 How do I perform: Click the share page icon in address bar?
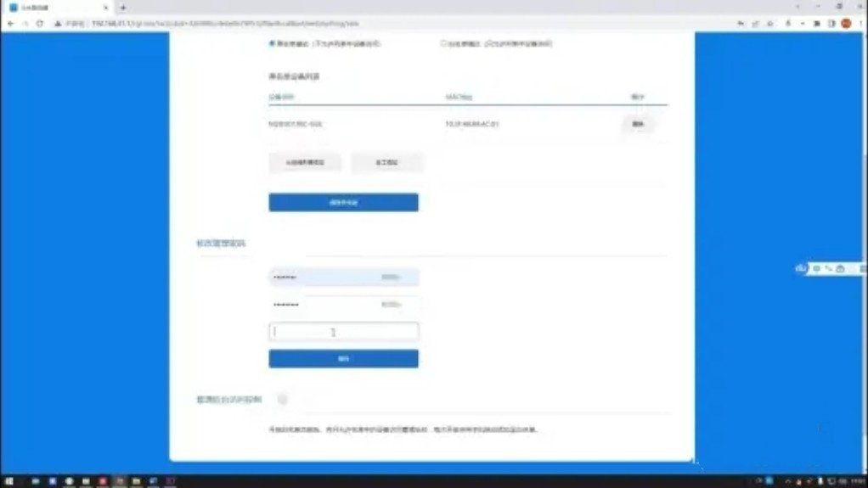coord(755,24)
